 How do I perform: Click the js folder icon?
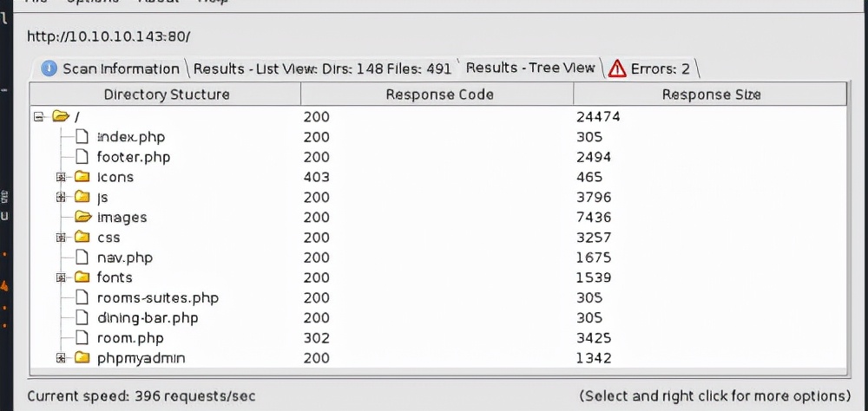click(x=82, y=197)
